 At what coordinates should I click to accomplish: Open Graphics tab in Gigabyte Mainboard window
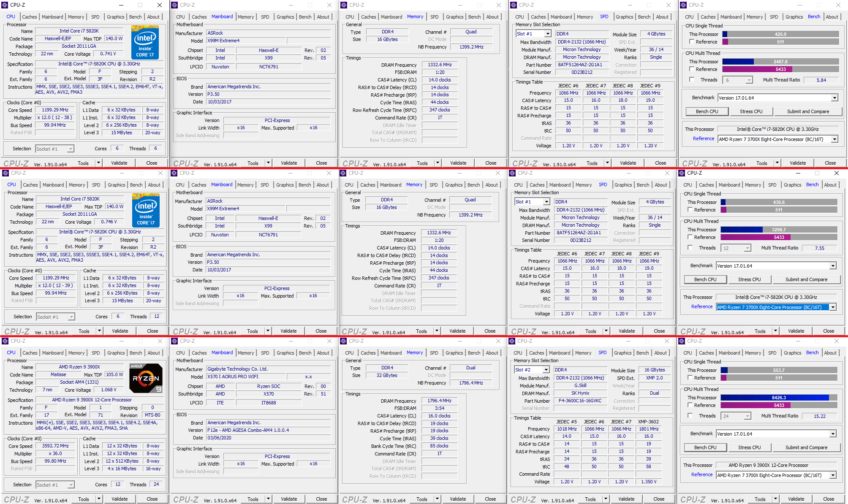[x=285, y=353]
